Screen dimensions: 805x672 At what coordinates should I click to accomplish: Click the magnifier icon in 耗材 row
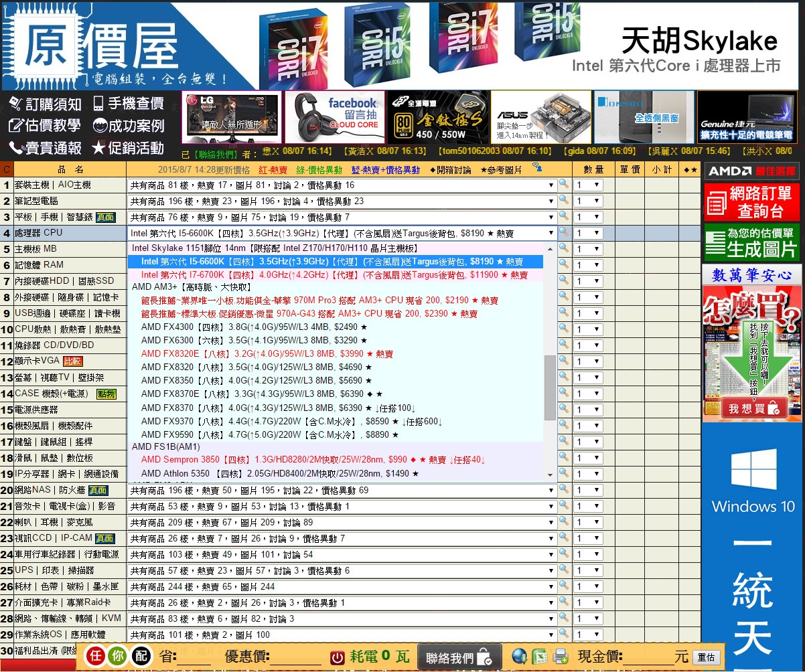564,586
